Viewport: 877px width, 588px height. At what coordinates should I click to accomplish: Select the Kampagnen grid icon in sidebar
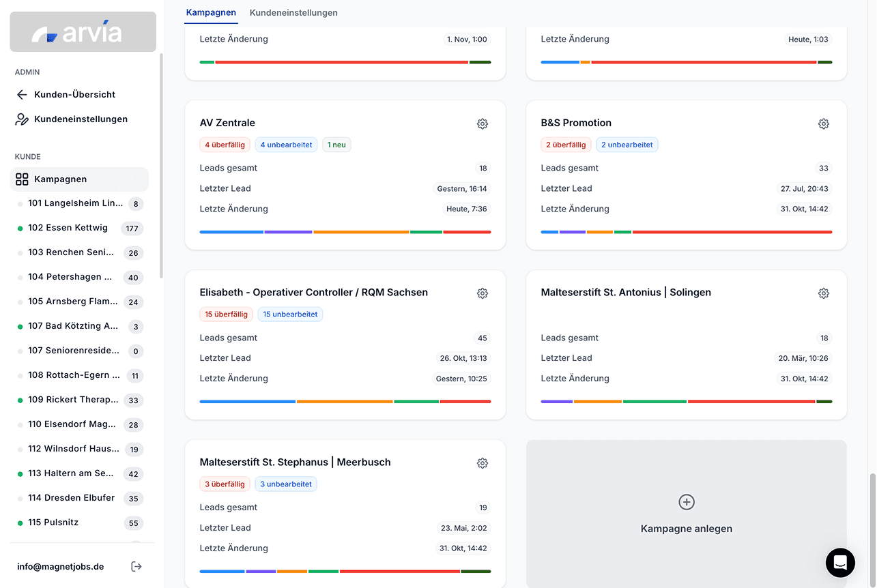(x=22, y=179)
